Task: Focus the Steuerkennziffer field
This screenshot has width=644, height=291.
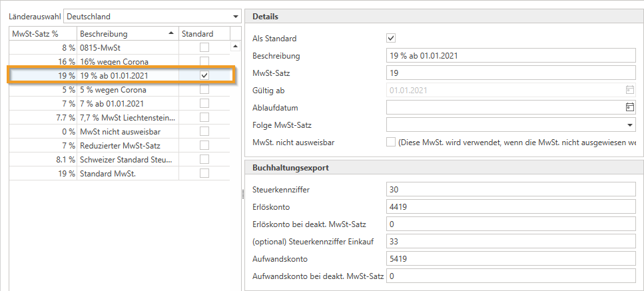Action: point(509,190)
